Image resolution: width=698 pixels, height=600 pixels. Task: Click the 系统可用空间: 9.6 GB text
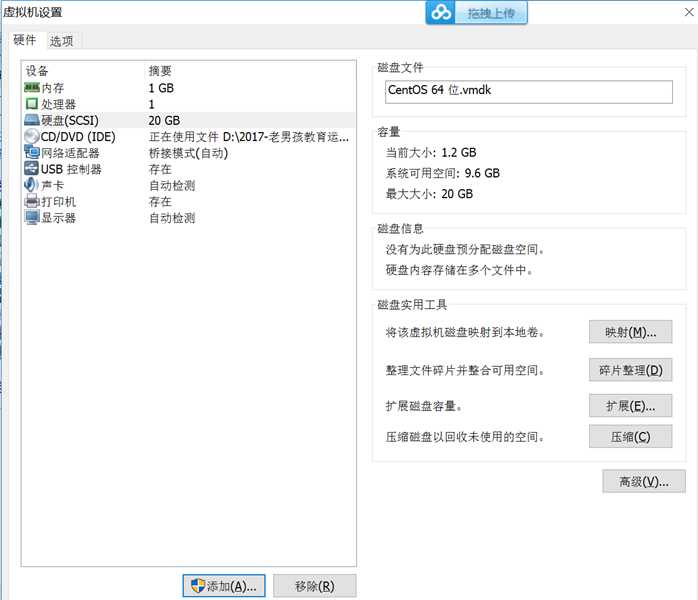(x=442, y=173)
